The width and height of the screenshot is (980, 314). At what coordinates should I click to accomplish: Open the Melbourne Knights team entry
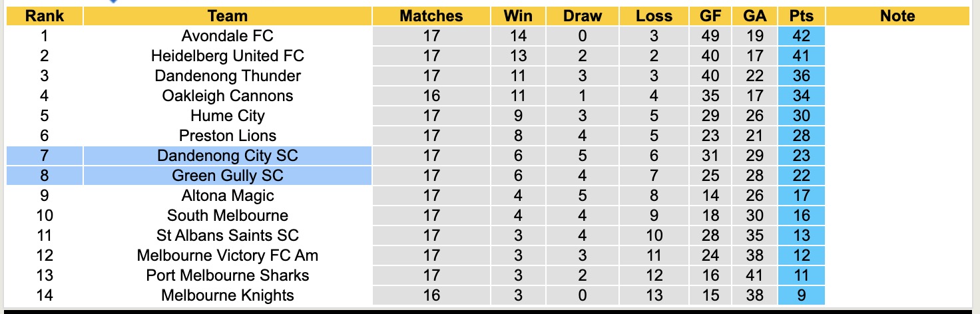point(227,295)
